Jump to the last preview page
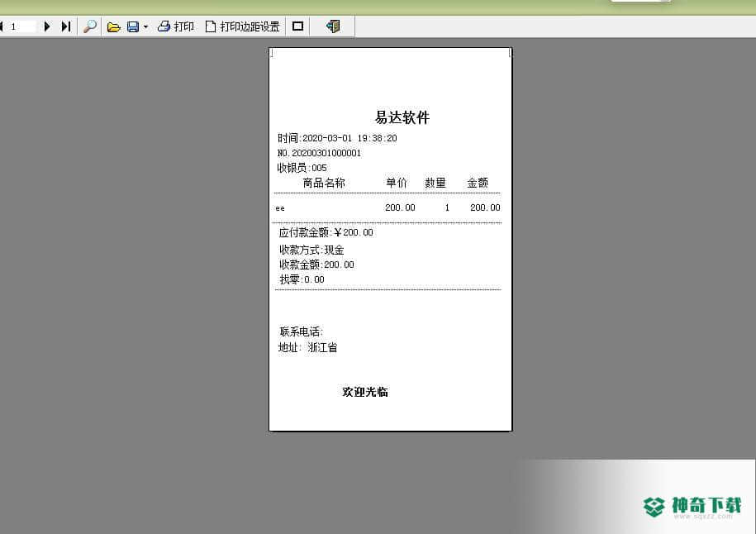Screen dimensions: 756x534 (66, 26)
